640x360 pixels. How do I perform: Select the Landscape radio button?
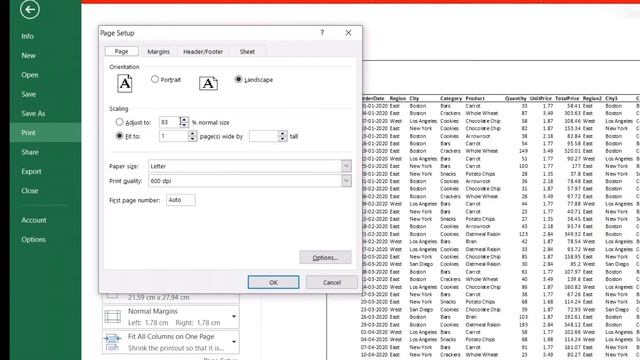(238, 79)
